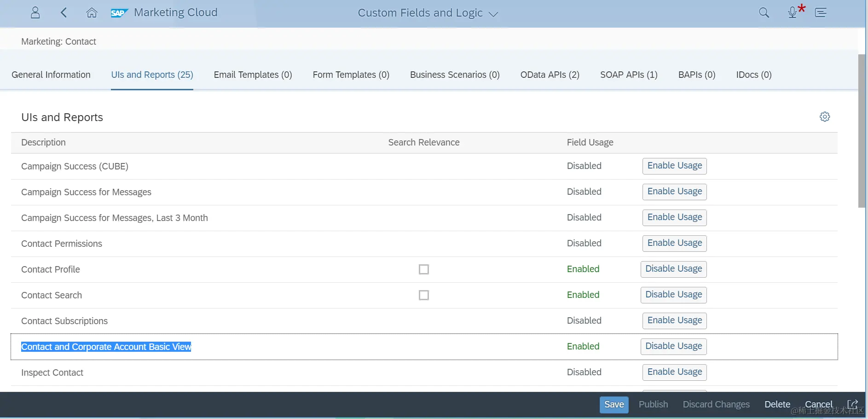Click Disabled status of Inspect Contact
This screenshot has width=868, height=419.
584,372
